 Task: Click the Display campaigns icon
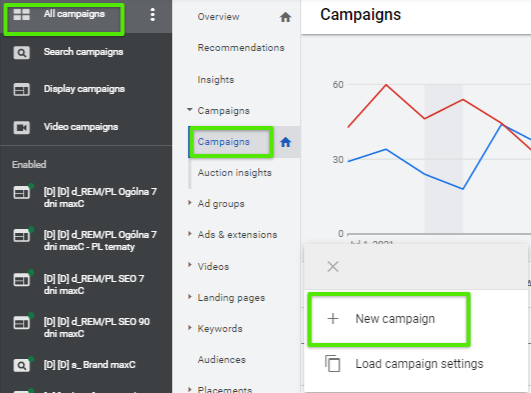(x=21, y=90)
